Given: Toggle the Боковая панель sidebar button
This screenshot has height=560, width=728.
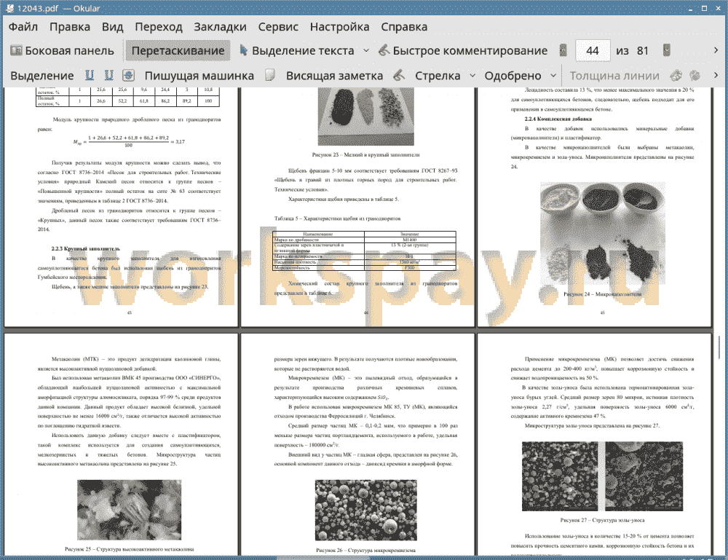Looking at the screenshot, I should click(x=62, y=51).
